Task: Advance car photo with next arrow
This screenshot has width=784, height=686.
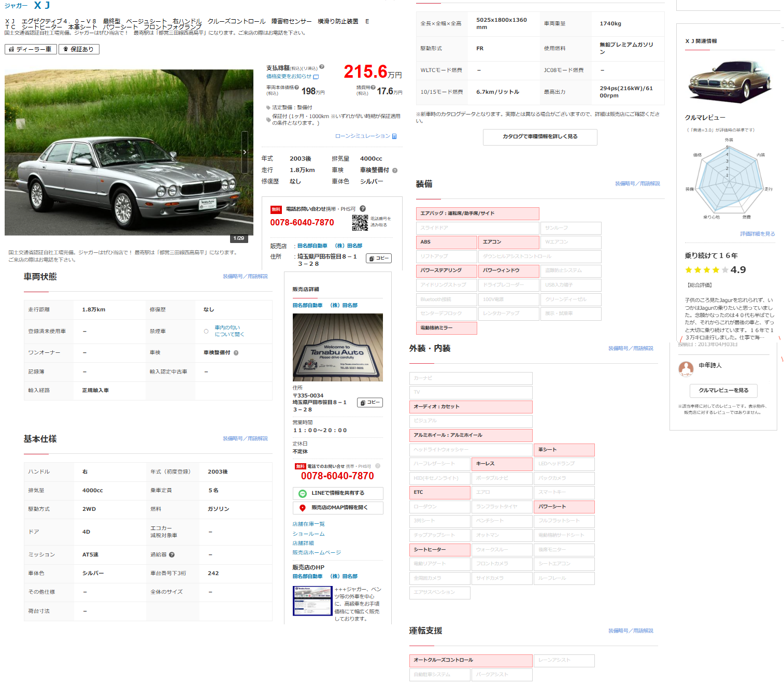Action: pyautogui.click(x=245, y=152)
